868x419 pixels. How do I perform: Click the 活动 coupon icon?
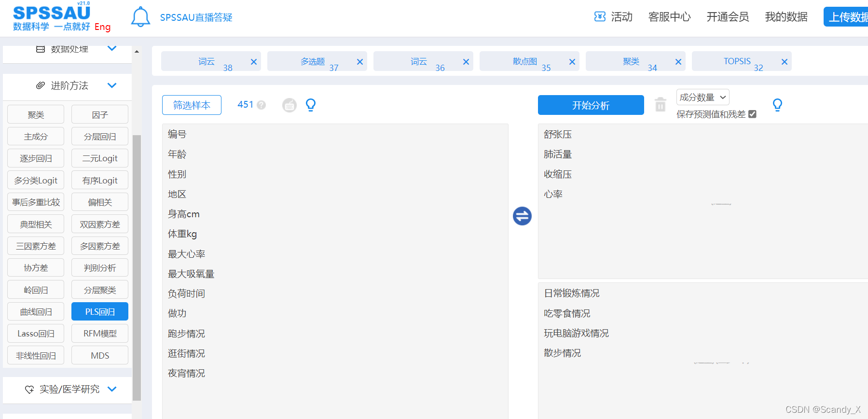coord(600,17)
